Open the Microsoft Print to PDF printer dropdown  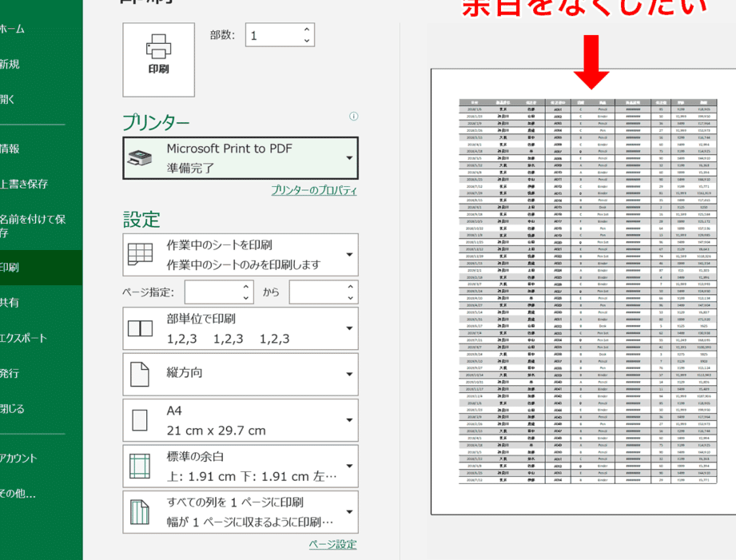(x=240, y=158)
